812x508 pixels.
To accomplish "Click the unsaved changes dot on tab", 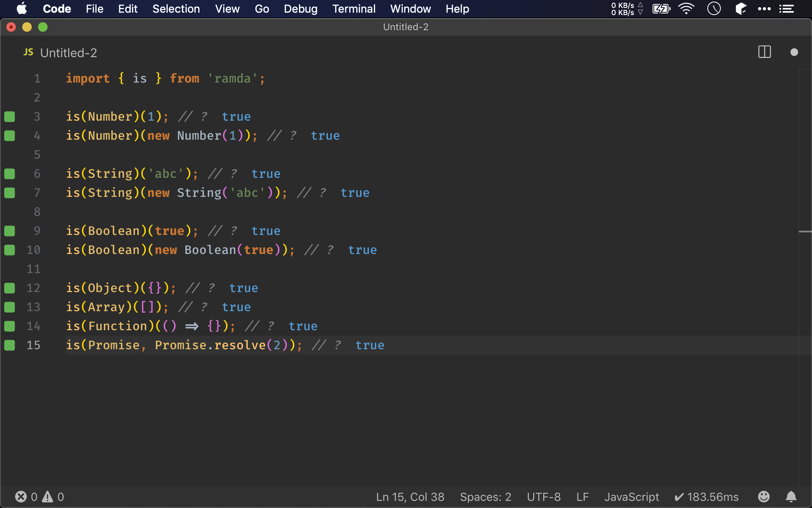I will 794,52.
